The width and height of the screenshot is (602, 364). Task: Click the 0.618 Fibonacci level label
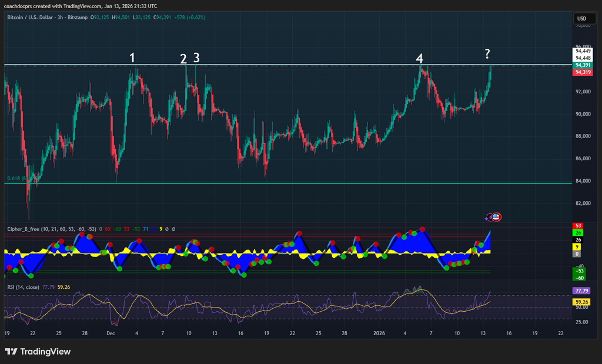15,178
